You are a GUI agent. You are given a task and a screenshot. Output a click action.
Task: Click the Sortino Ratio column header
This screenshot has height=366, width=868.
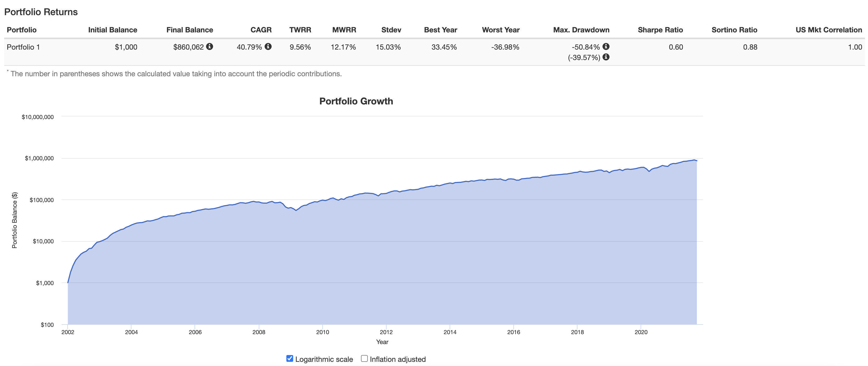point(734,30)
